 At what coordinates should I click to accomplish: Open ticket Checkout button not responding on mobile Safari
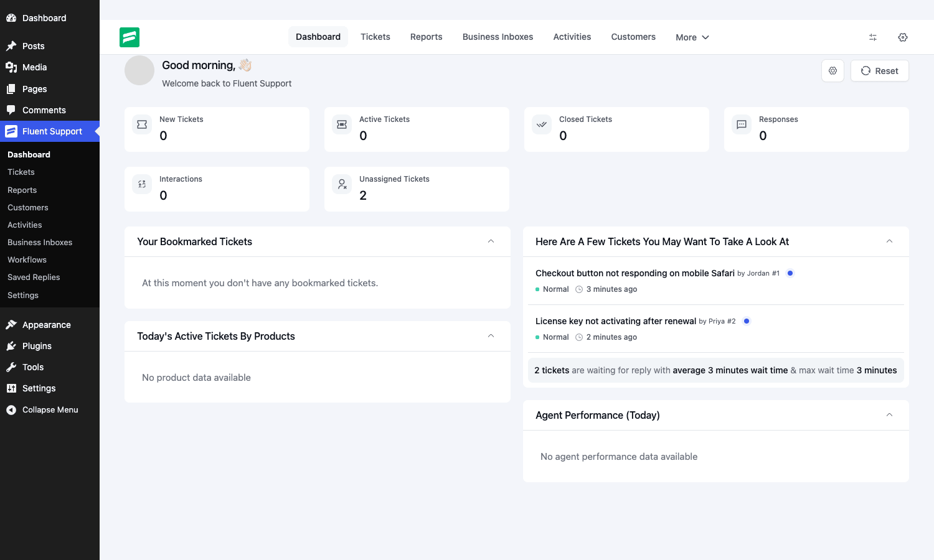pyautogui.click(x=635, y=273)
